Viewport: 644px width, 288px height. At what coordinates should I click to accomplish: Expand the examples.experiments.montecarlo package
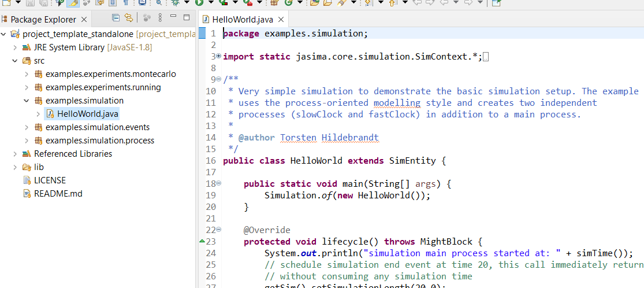tap(27, 74)
